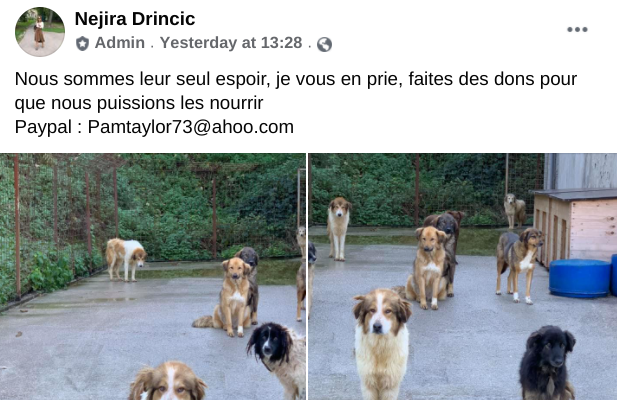Click the word "Paypal" in the post
Viewport: 617px width, 400px height.
(43, 127)
